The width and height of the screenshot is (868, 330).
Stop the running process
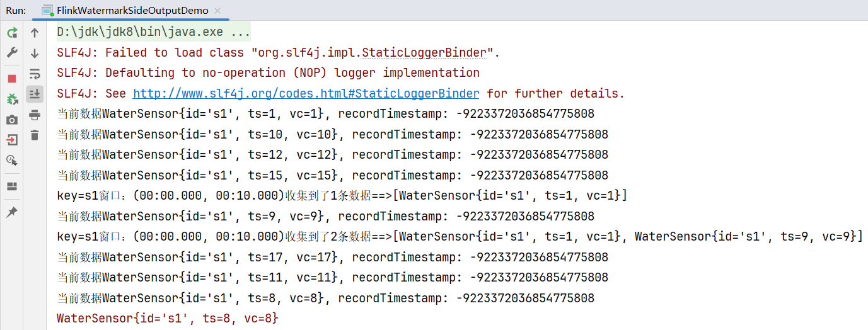click(12, 79)
